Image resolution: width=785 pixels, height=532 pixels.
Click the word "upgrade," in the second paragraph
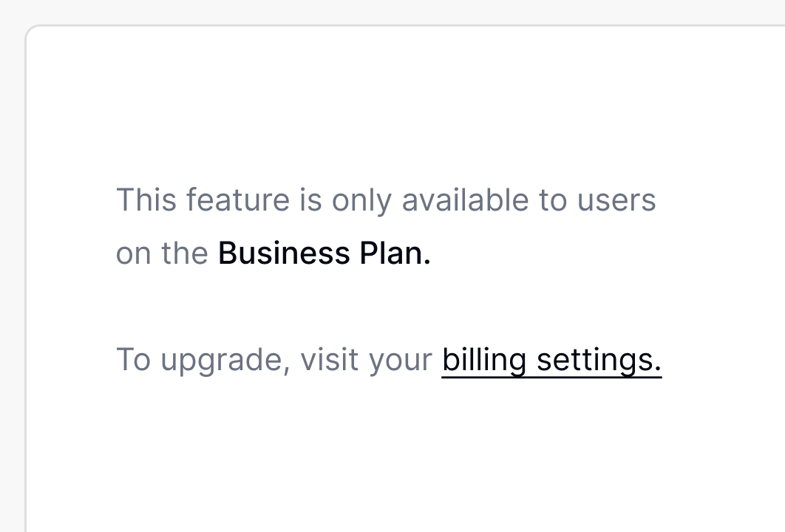pos(225,361)
